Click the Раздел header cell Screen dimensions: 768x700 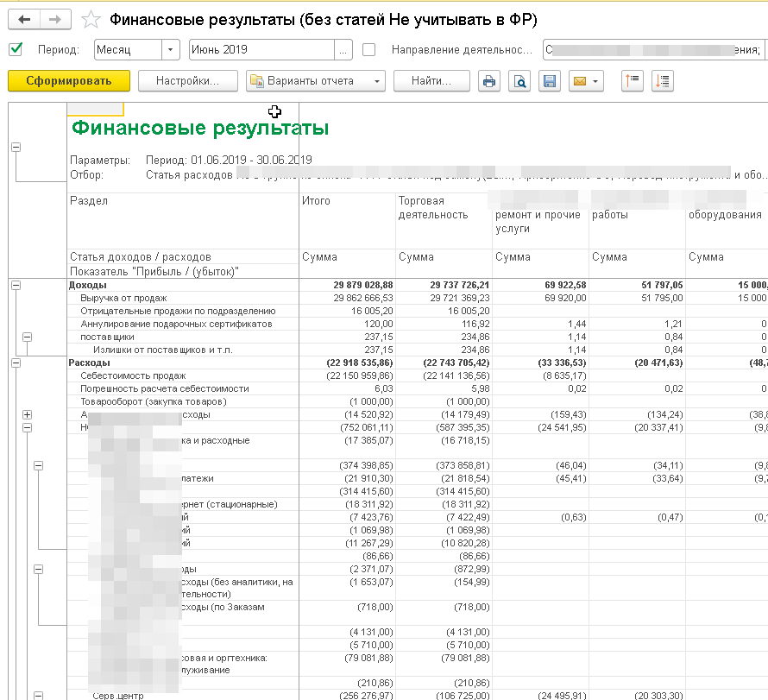(89, 201)
